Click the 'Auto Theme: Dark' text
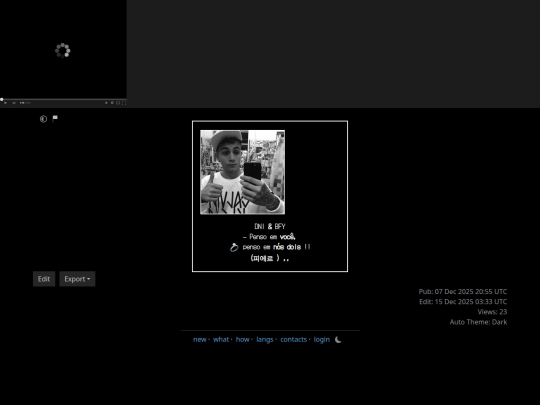Viewport: 540px width, 405px height. [x=478, y=322]
